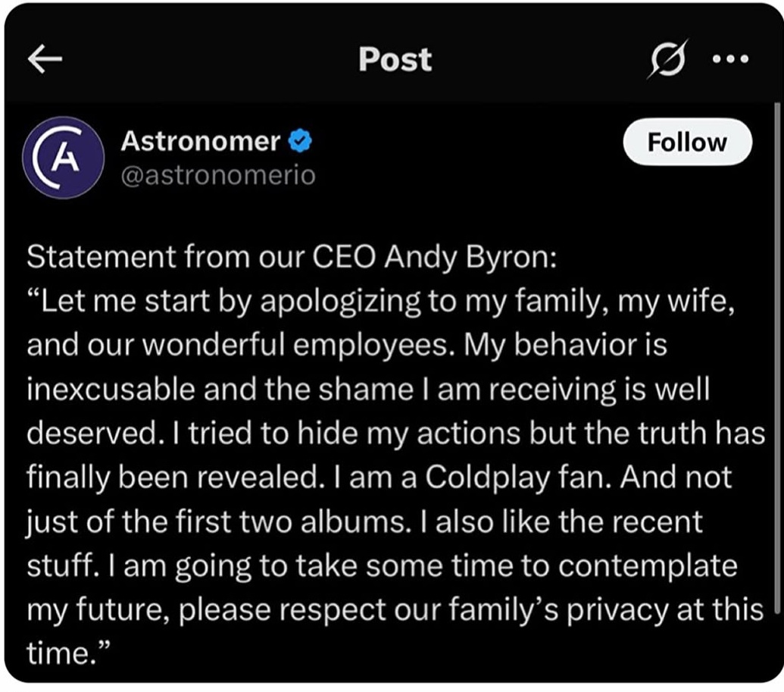Click the @astronomerio handle
Screen dimensions: 784x692
[x=217, y=175]
